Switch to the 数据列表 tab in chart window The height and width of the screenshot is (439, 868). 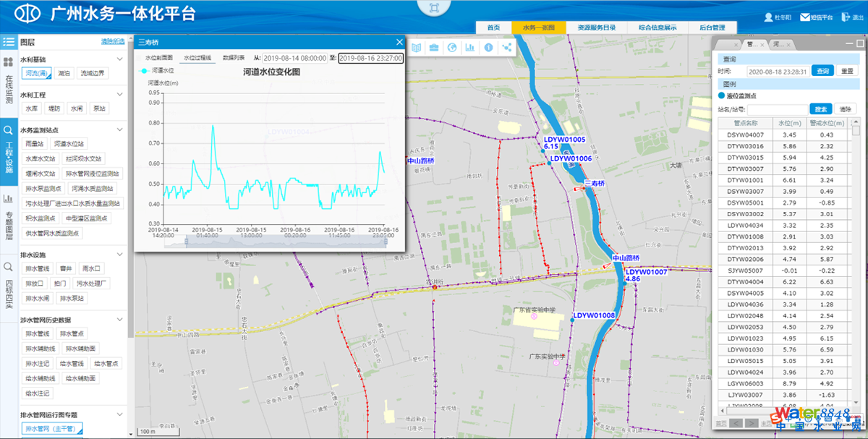[x=233, y=57]
